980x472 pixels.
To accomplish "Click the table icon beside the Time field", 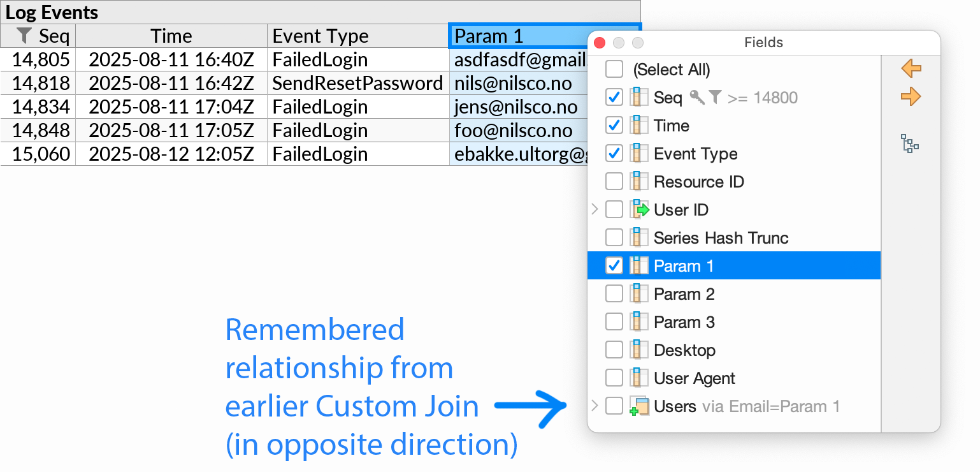I will coord(638,125).
